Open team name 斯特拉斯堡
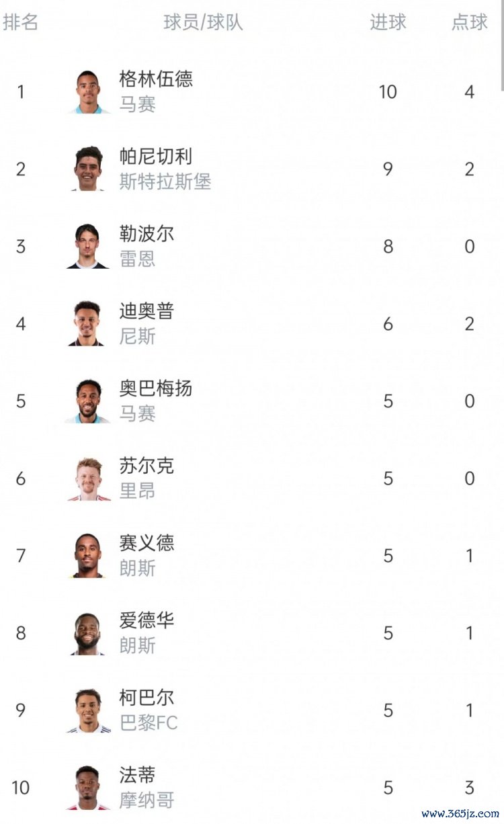The image size is (504, 824). point(165,182)
